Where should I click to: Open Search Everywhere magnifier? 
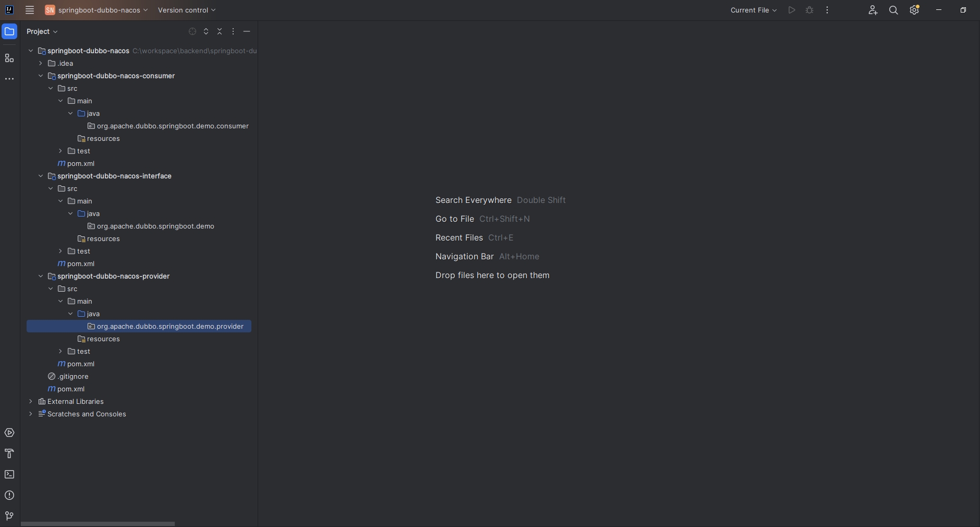(893, 10)
